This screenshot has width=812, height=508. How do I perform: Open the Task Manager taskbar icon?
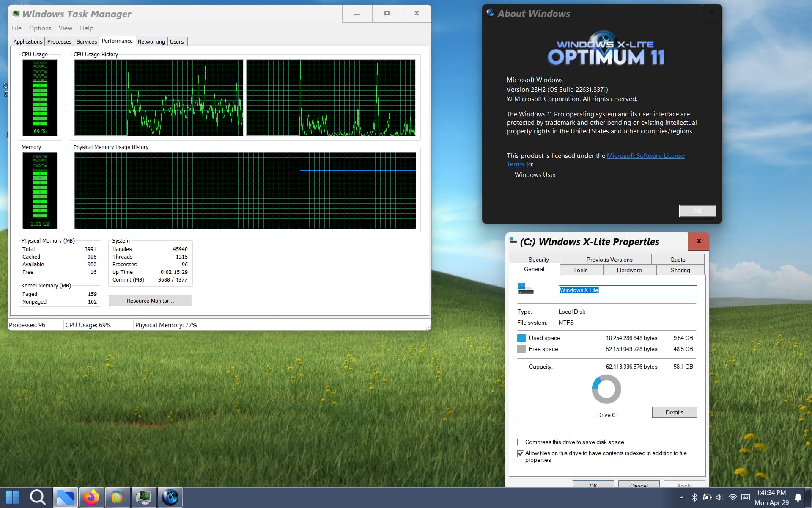pos(143,497)
